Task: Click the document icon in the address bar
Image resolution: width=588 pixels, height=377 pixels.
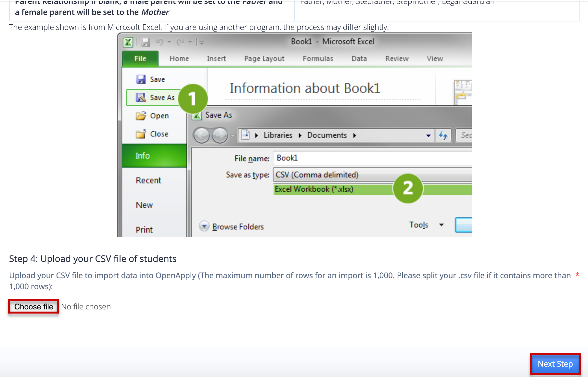Action: point(246,135)
